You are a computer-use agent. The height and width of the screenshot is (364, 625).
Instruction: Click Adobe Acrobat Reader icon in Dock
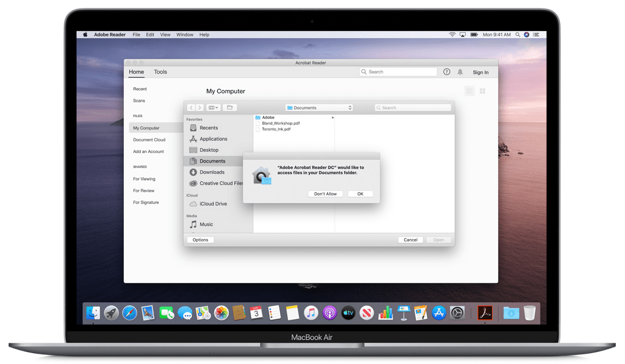485,313
